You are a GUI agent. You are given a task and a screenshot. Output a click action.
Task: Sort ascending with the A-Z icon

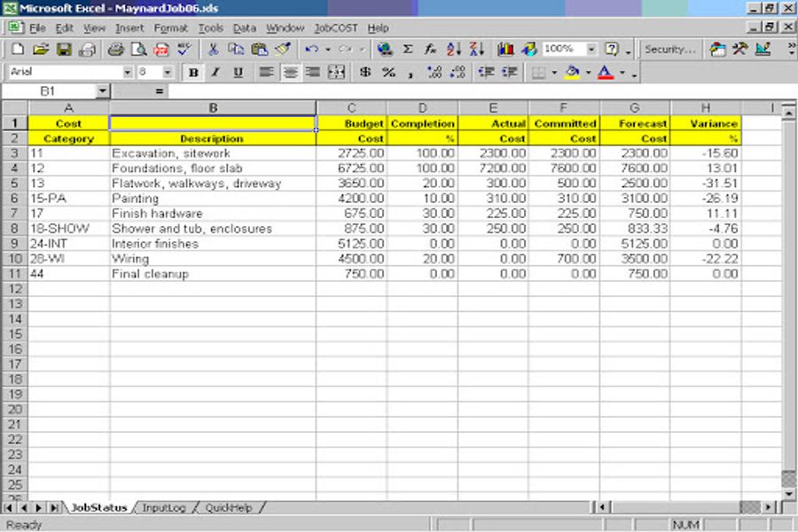point(454,50)
